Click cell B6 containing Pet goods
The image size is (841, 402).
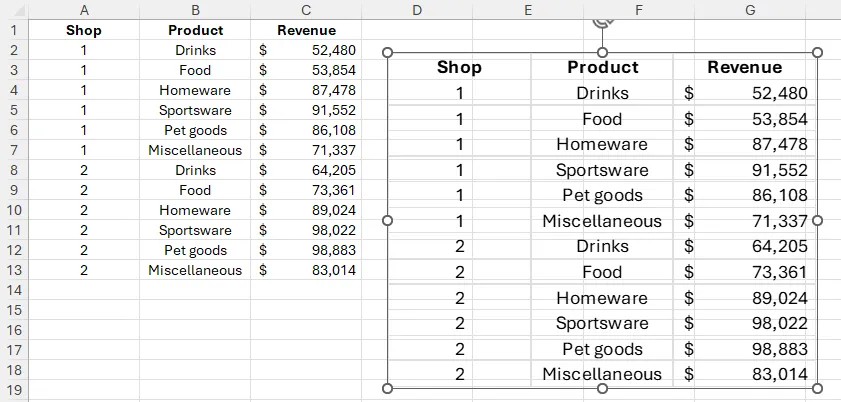[x=195, y=130]
